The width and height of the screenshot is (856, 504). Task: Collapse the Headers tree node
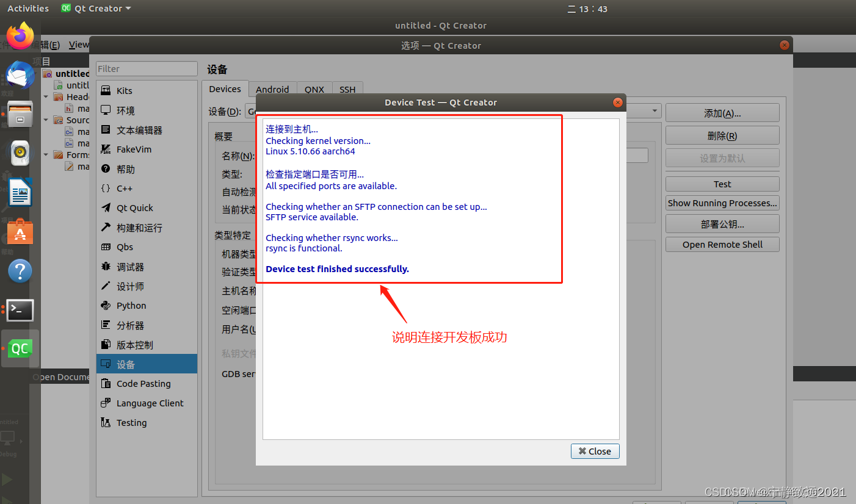click(46, 97)
